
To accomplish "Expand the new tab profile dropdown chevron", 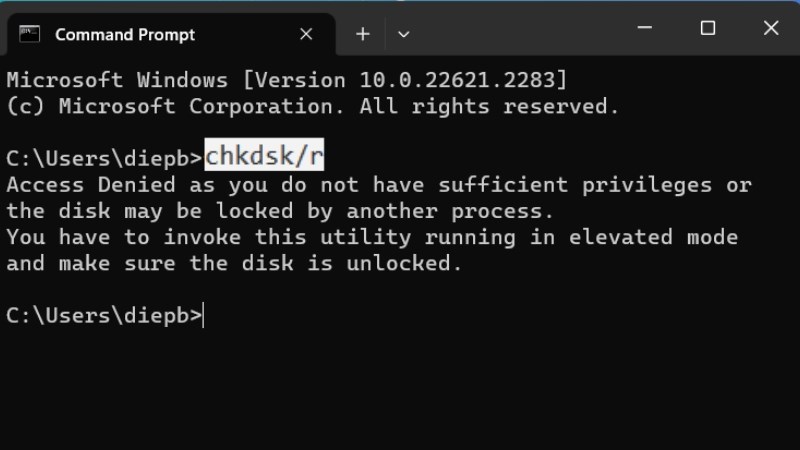I will pyautogui.click(x=403, y=34).
